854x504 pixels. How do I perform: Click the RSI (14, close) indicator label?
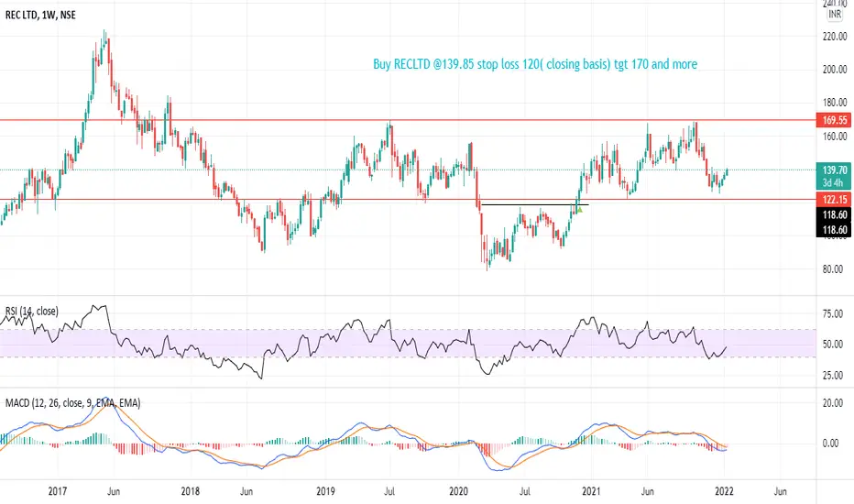point(31,312)
